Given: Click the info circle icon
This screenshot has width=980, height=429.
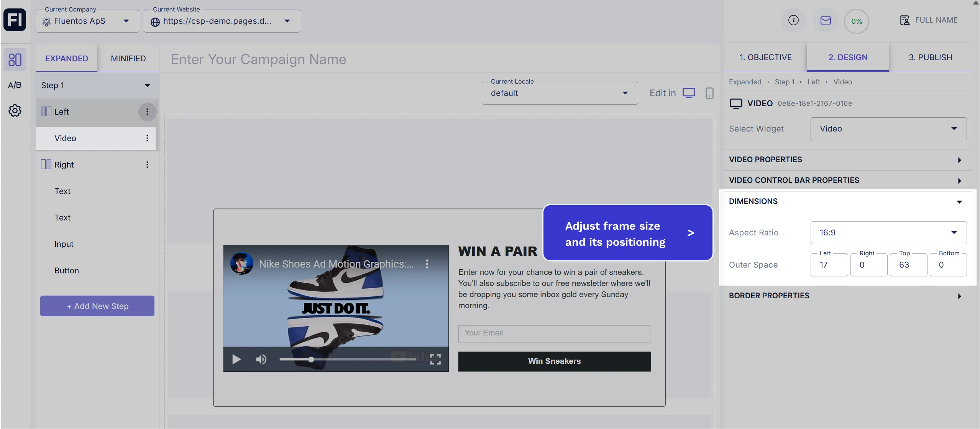Looking at the screenshot, I should [x=793, y=20].
